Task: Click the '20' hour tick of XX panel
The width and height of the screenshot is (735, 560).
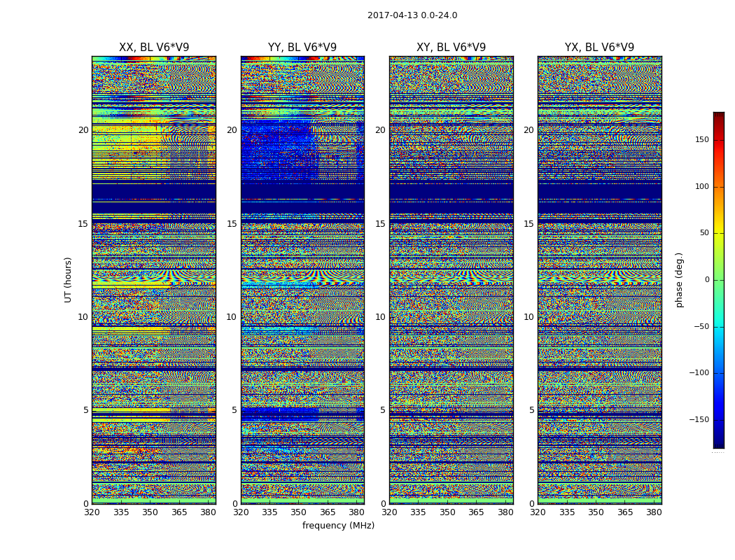Action: (83, 130)
